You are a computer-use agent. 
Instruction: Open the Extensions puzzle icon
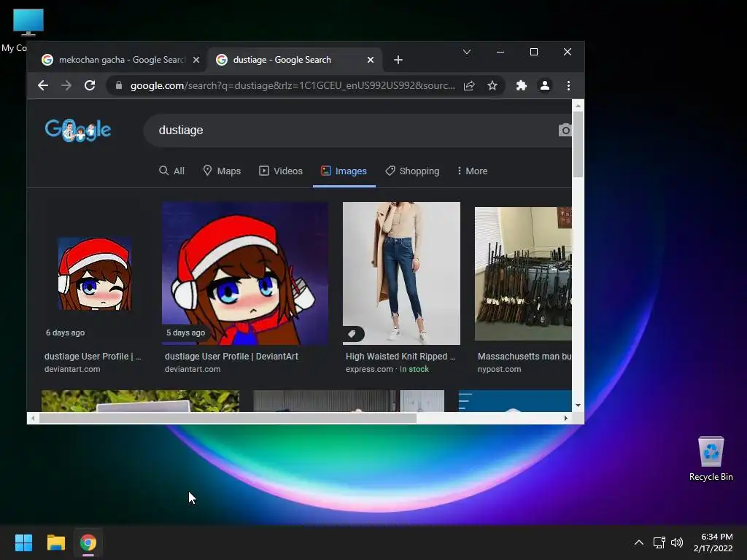(522, 86)
